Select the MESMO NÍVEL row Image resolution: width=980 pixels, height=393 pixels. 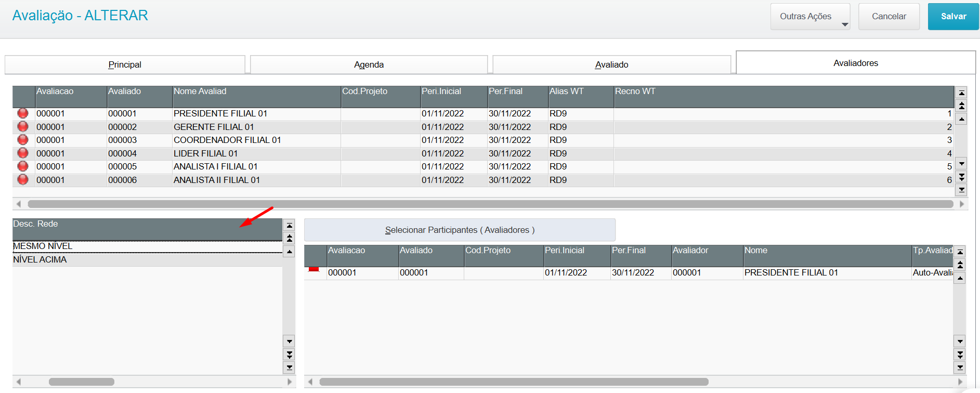pos(147,246)
